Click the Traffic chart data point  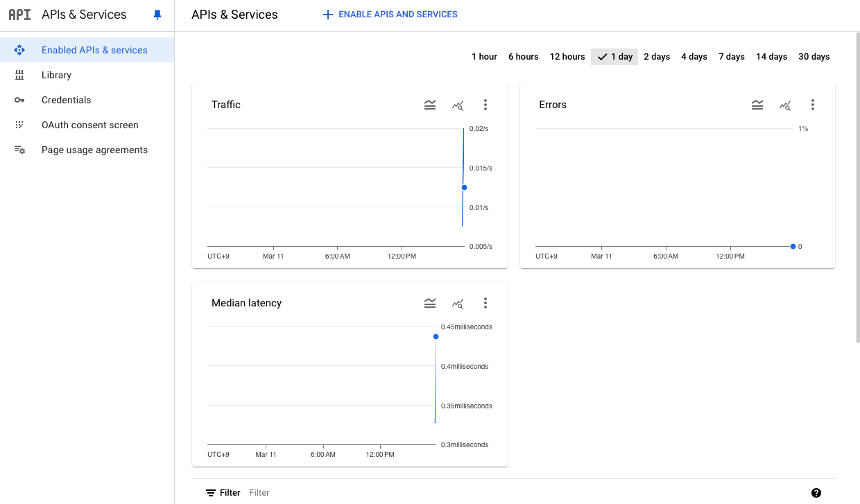(464, 187)
